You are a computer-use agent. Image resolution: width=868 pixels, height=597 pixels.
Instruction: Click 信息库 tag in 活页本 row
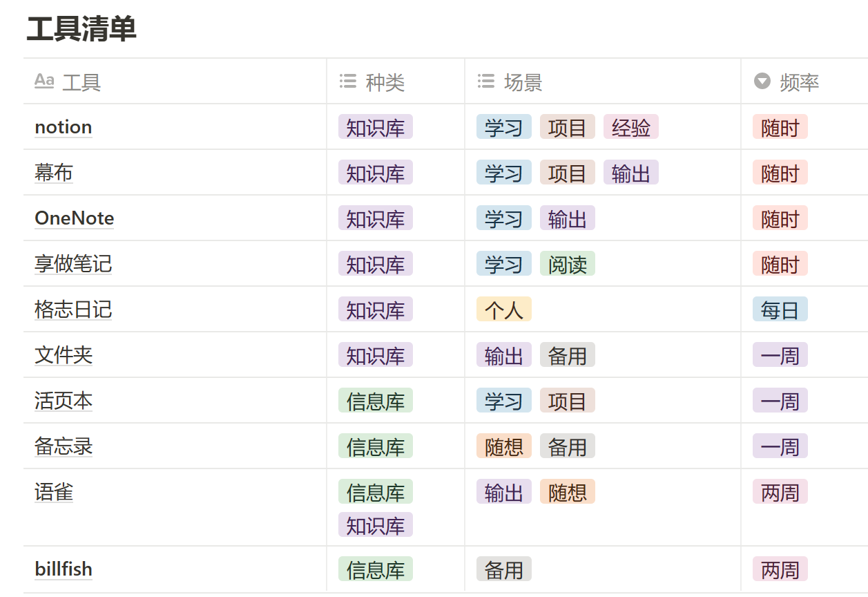click(376, 401)
